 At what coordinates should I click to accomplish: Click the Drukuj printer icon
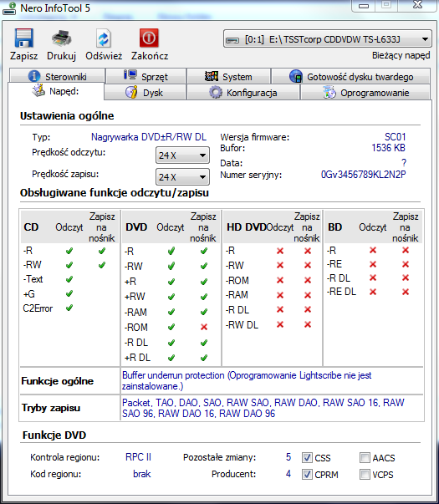click(61, 38)
